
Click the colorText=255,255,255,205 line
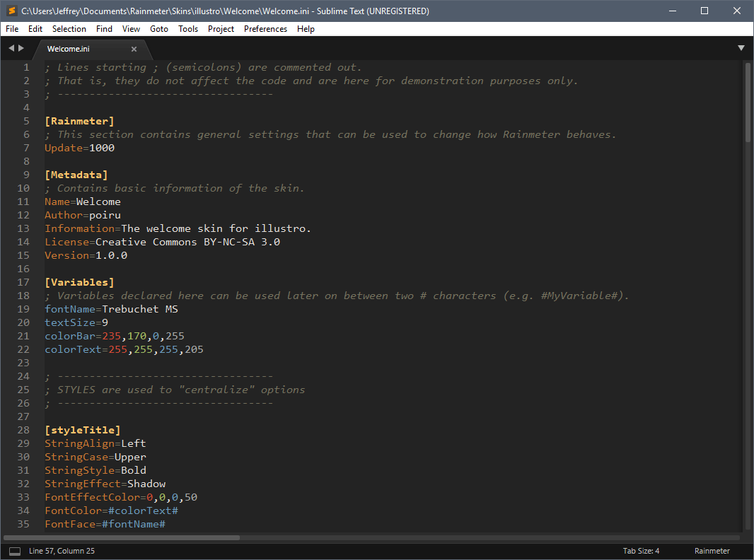pos(124,350)
